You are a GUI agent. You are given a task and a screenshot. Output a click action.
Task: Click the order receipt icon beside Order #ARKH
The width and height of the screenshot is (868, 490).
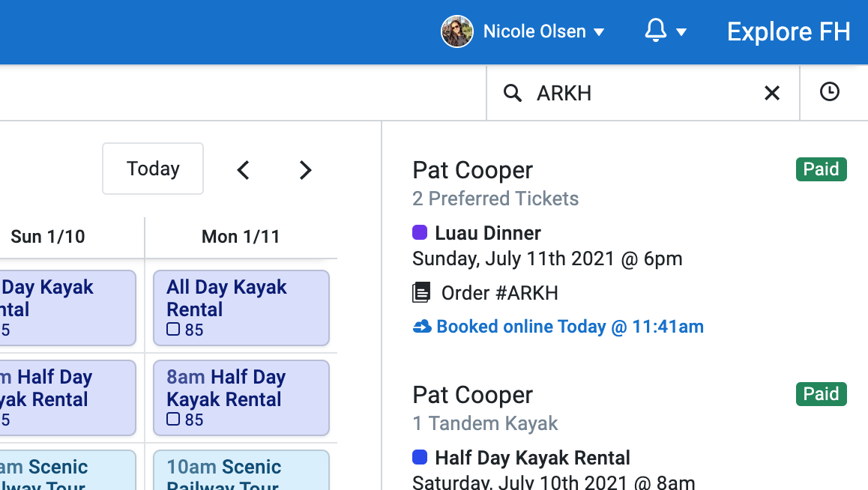[421, 292]
